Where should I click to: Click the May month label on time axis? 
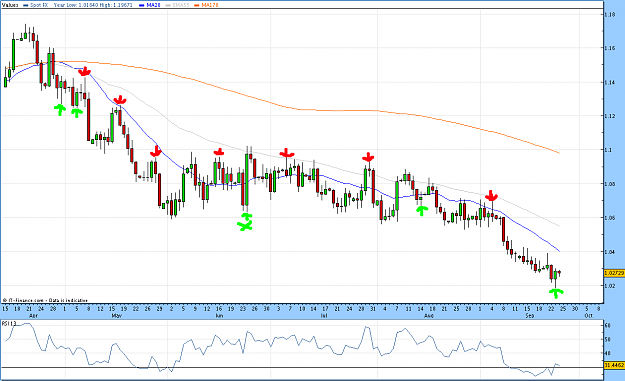click(x=116, y=316)
